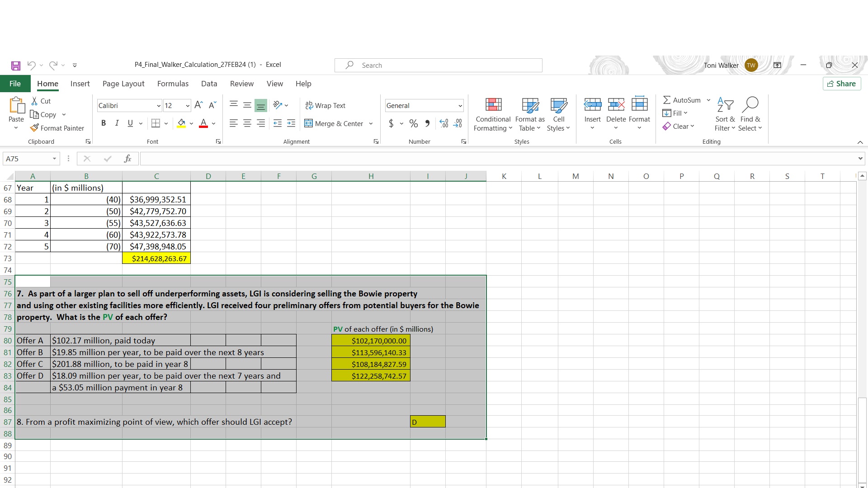868x488 pixels.
Task: Click the Percent Style icon
Action: tap(413, 123)
